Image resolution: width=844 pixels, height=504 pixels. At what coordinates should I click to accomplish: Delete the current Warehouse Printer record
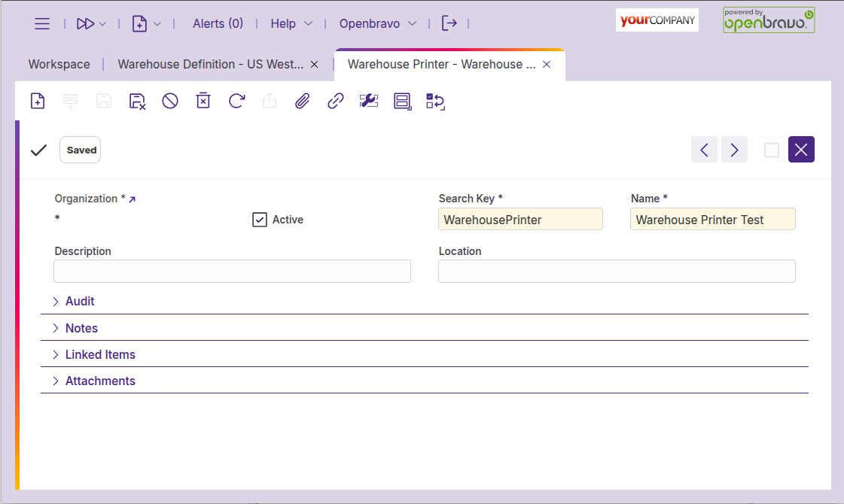(x=203, y=100)
